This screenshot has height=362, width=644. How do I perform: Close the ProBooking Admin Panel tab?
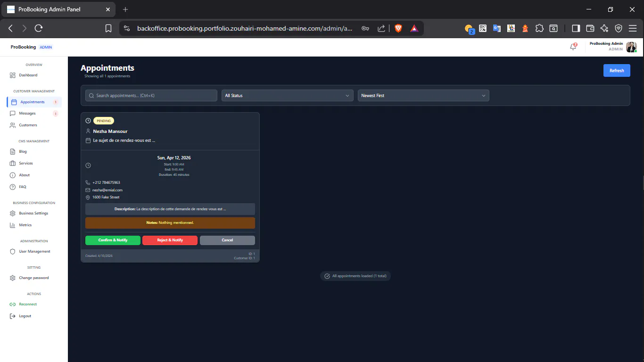click(108, 9)
